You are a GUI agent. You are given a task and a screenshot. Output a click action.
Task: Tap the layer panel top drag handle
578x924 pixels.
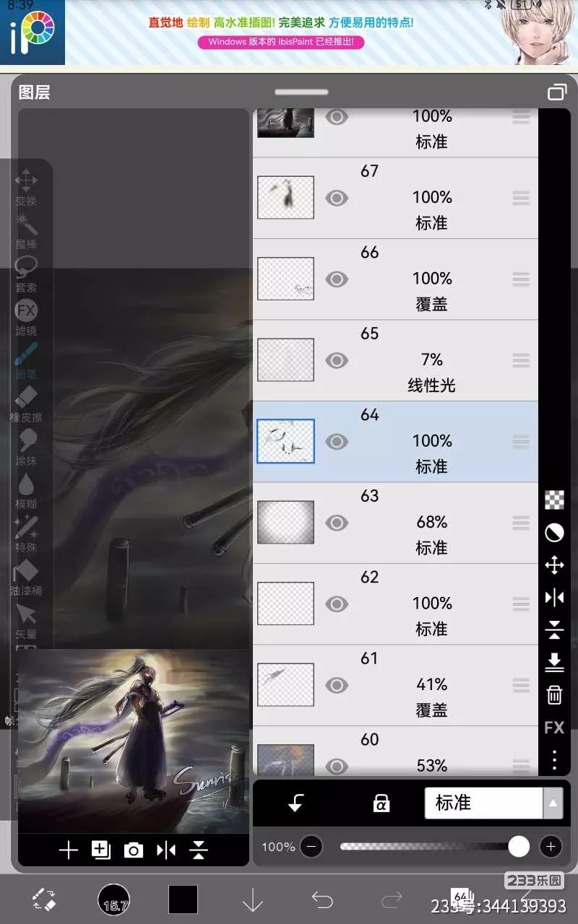pos(301,92)
